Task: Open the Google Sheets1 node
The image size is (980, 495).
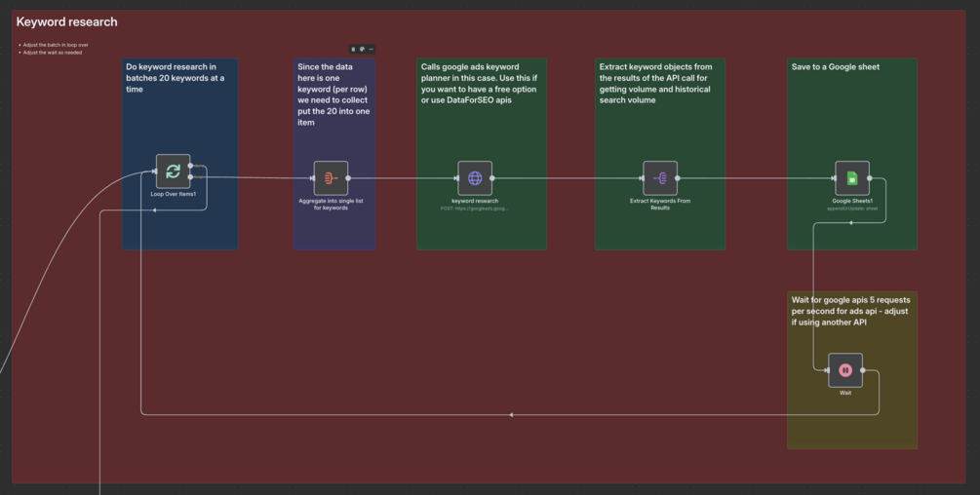Action: (852, 178)
